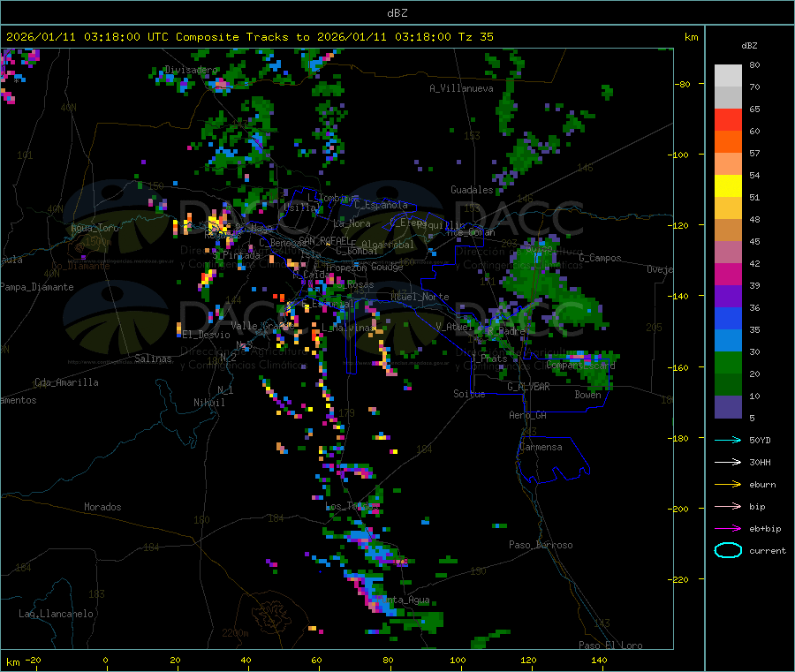
Task: Click the Paso_El_Loro place label
Action: pyautogui.click(x=610, y=646)
